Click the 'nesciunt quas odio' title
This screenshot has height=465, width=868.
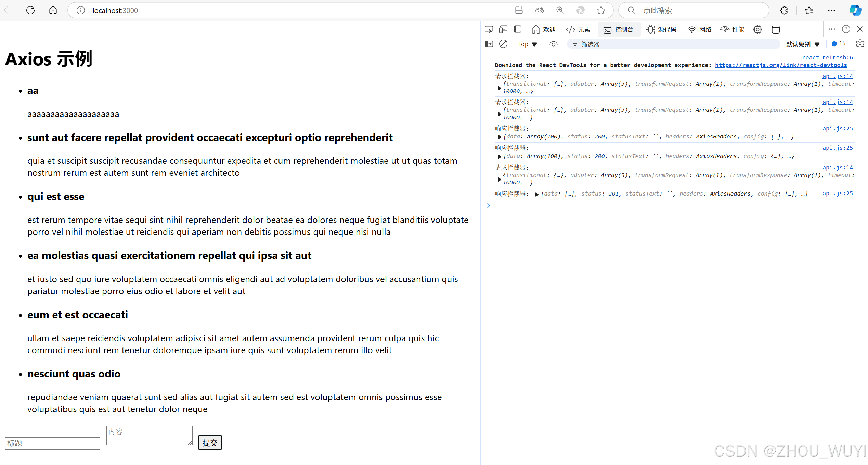click(74, 374)
